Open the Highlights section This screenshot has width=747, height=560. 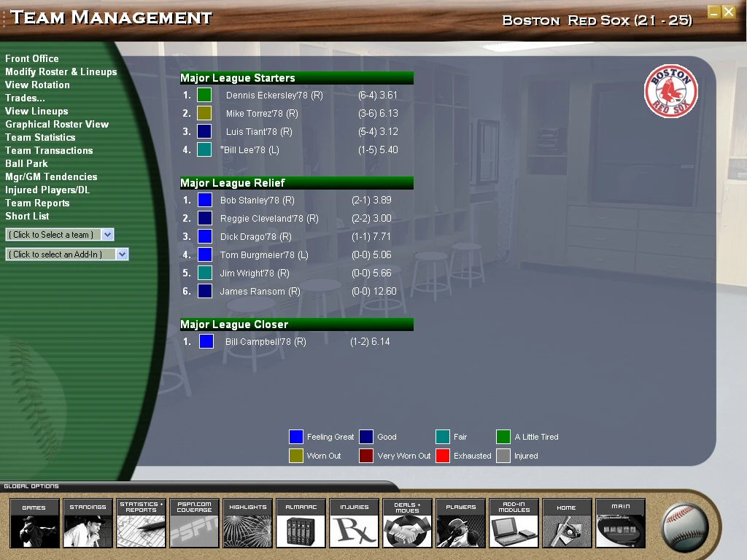248,523
